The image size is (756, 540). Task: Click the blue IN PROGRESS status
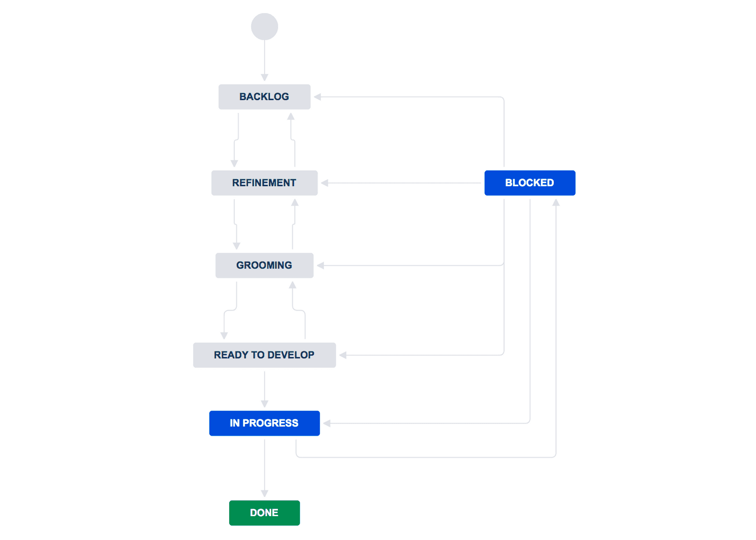click(x=264, y=423)
